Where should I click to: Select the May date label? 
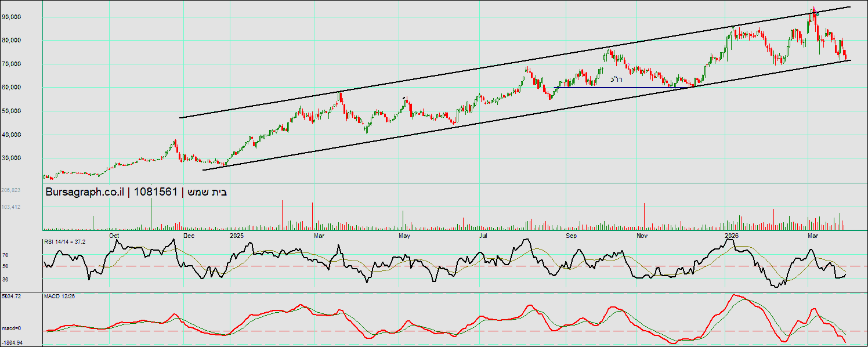(405, 236)
